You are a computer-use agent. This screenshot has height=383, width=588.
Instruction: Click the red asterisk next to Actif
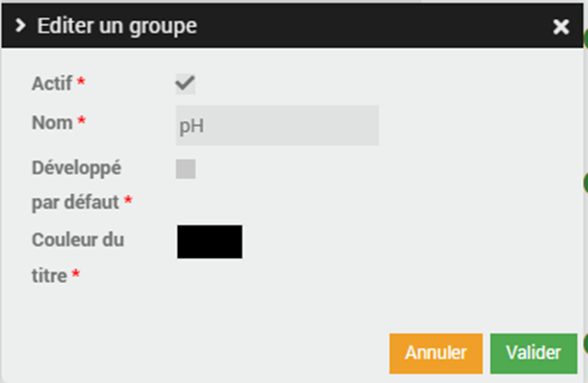pos(81,81)
